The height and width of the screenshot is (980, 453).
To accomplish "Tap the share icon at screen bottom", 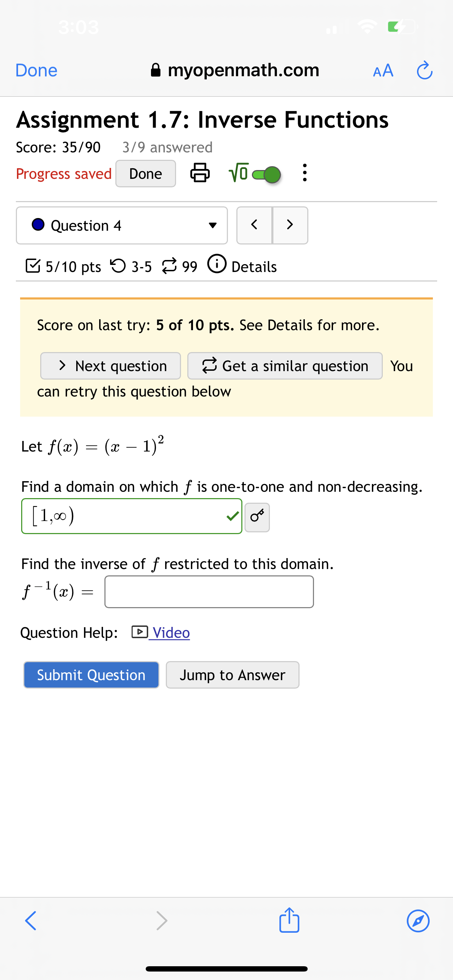I will click(289, 921).
